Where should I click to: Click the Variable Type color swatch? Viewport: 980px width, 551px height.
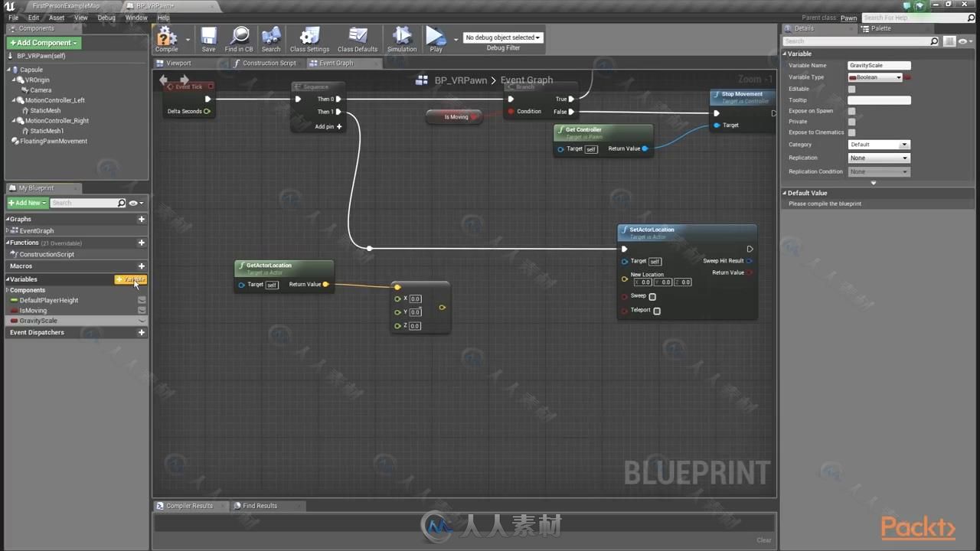coord(908,77)
